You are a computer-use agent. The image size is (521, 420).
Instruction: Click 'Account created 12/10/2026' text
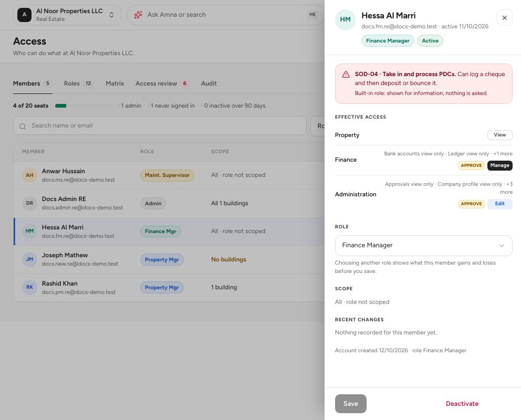point(371,350)
